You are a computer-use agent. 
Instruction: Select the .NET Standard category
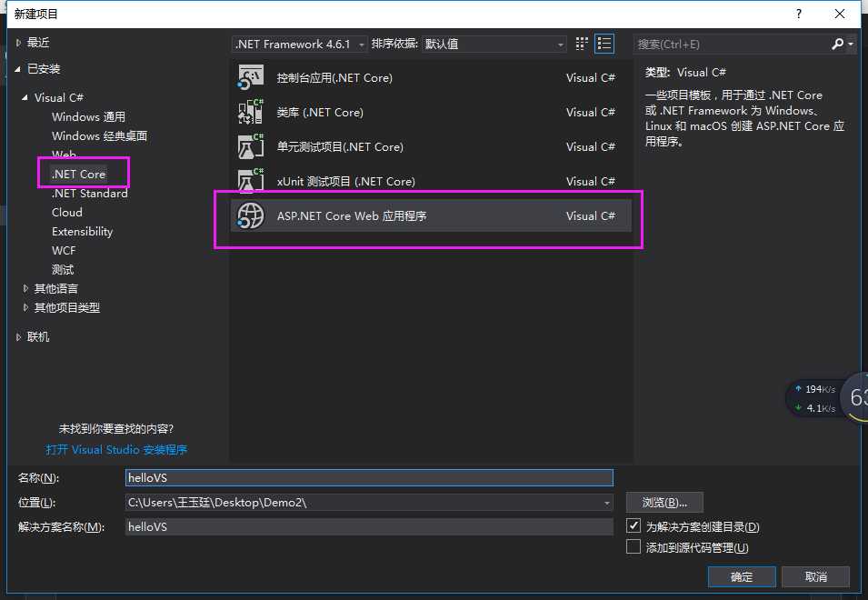(90, 193)
